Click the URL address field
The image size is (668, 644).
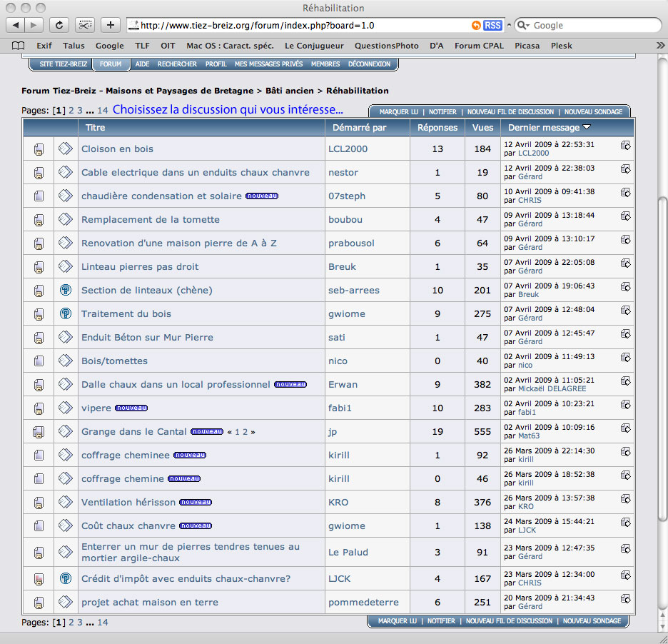300,25
